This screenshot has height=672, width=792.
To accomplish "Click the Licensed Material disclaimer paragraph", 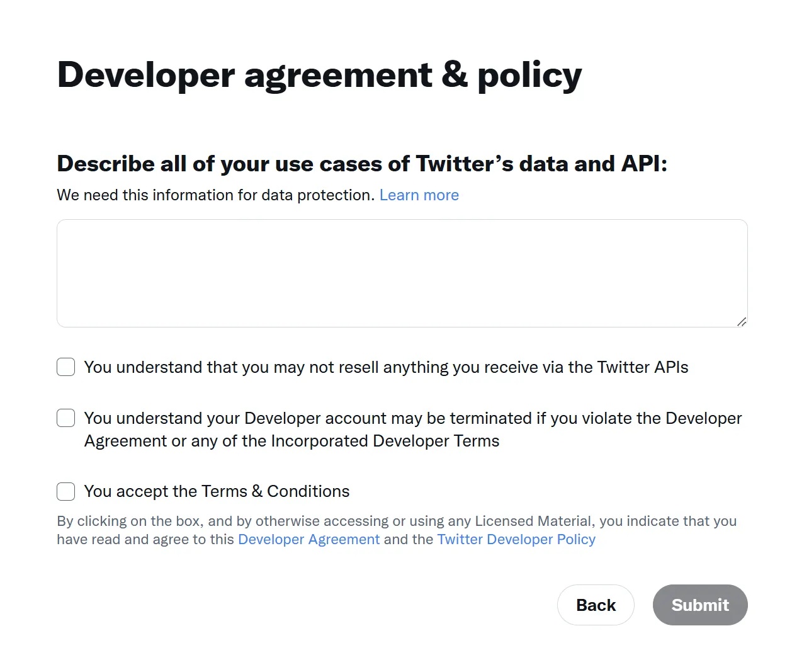I will coord(396,529).
